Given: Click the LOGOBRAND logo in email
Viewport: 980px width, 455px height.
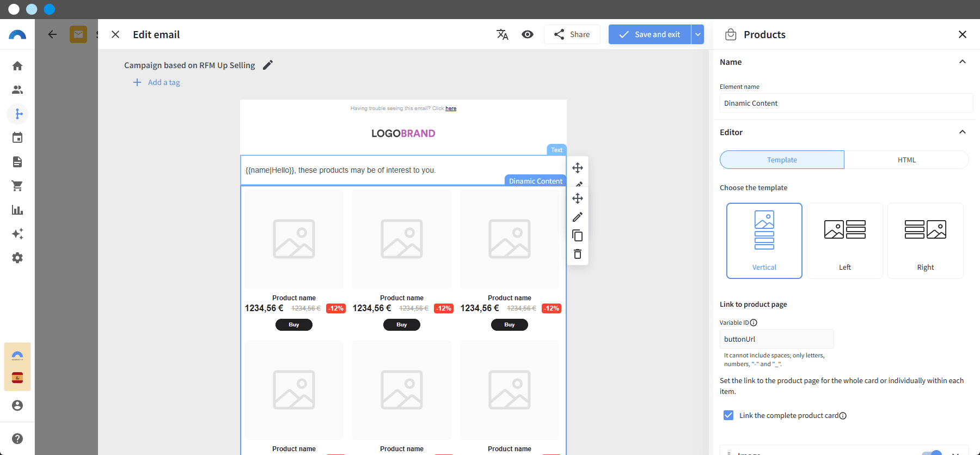Looking at the screenshot, I should coord(403,134).
